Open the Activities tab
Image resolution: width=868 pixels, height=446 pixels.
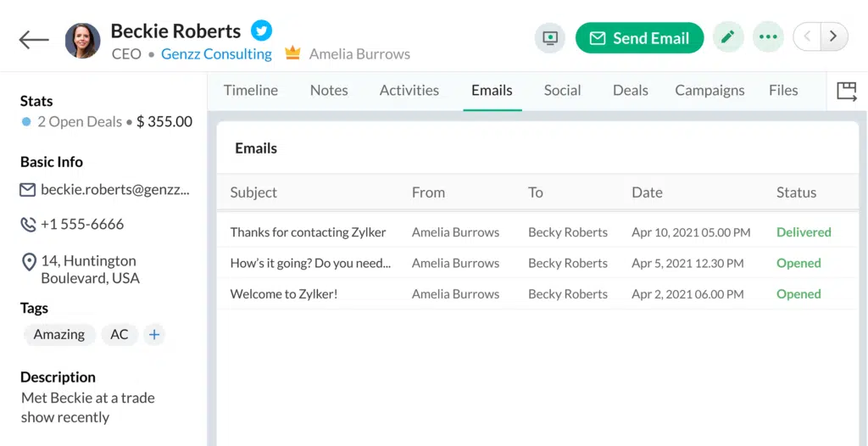409,91
